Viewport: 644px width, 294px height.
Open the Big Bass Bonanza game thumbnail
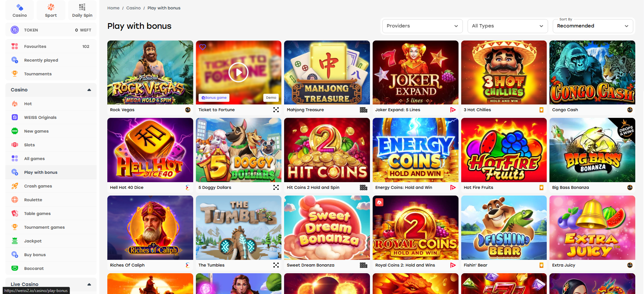(x=592, y=150)
